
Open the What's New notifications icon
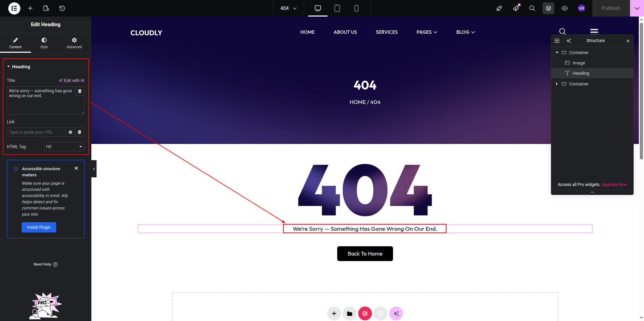[516, 8]
